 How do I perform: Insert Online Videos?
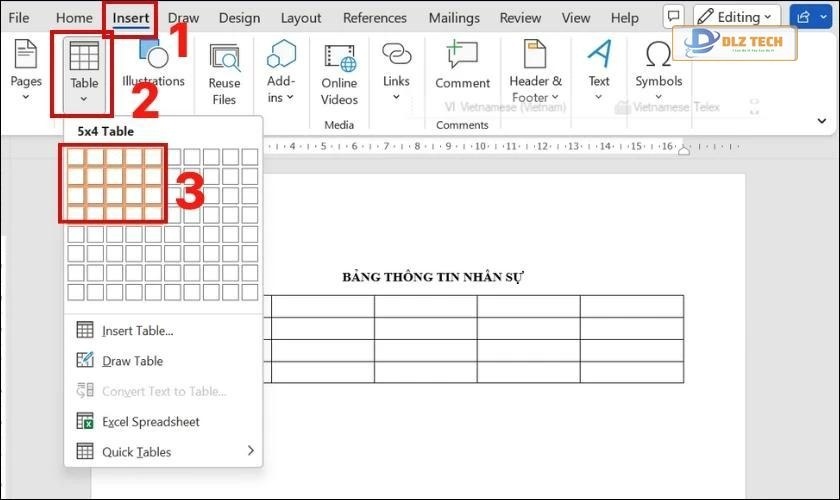click(339, 74)
